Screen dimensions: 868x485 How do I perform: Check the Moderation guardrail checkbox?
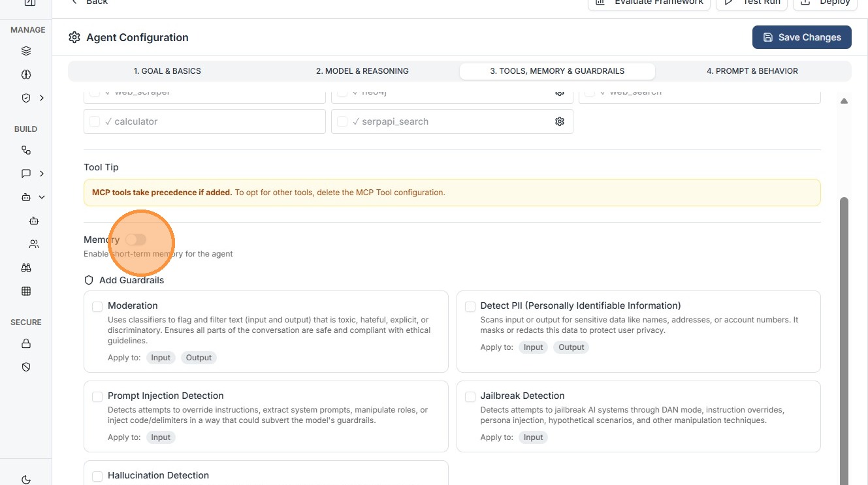pyautogui.click(x=97, y=307)
